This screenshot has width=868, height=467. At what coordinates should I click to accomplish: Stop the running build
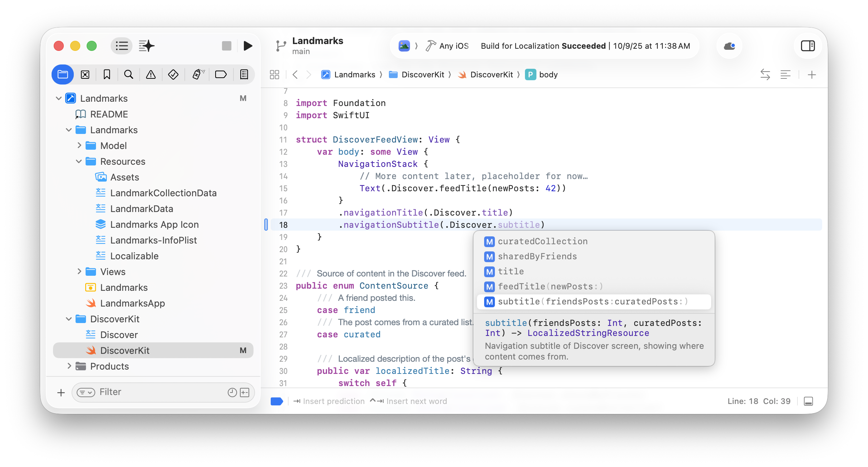pyautogui.click(x=227, y=46)
